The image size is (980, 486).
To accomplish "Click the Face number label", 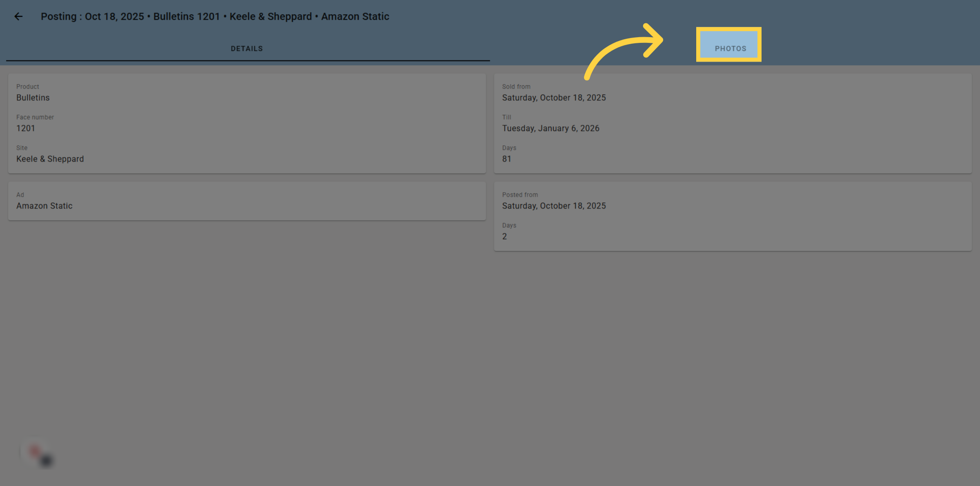I will click(x=35, y=117).
